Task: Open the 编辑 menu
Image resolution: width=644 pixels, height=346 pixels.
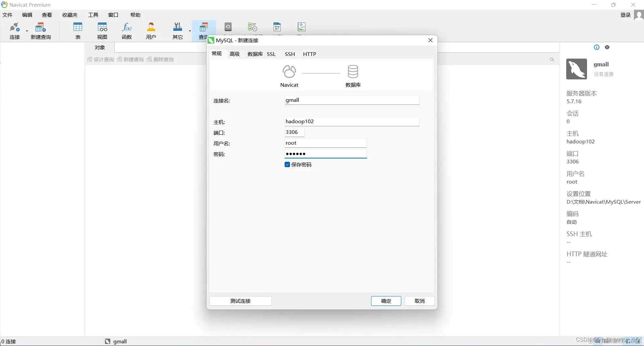Action: pyautogui.click(x=27, y=15)
